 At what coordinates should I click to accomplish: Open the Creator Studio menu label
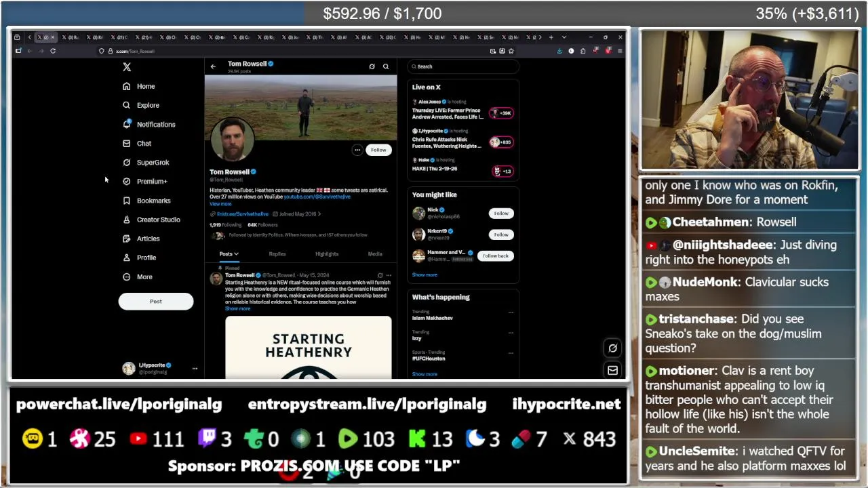click(x=159, y=220)
